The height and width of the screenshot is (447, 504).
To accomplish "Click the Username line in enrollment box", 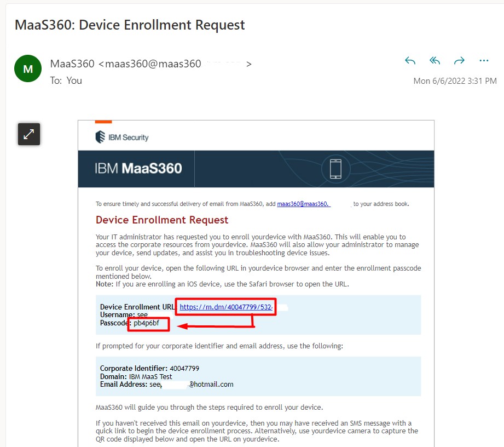I will pos(124,315).
